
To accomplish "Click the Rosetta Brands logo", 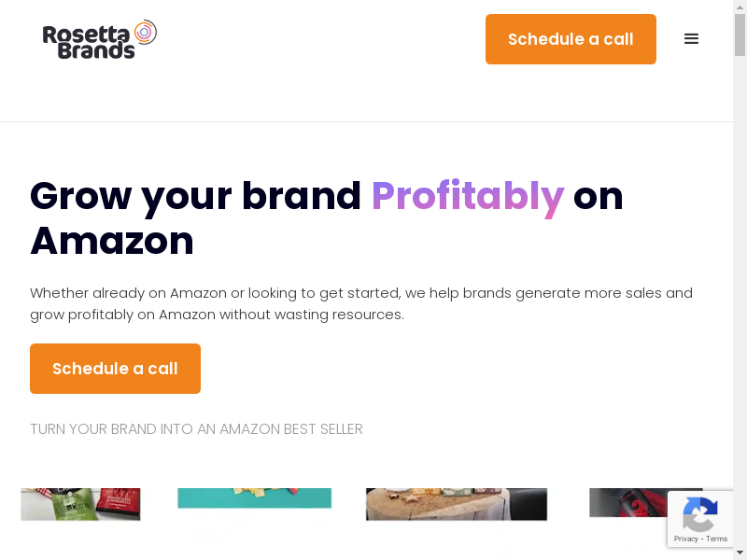I will click(x=99, y=39).
